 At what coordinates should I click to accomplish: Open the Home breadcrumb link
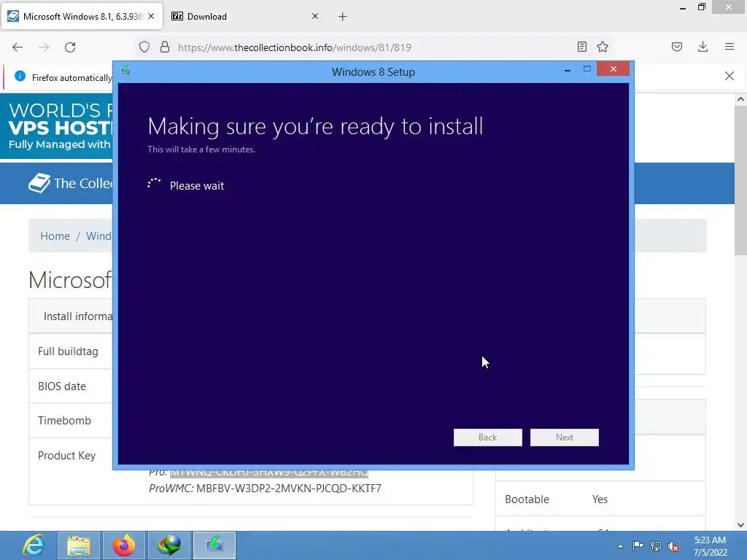55,236
